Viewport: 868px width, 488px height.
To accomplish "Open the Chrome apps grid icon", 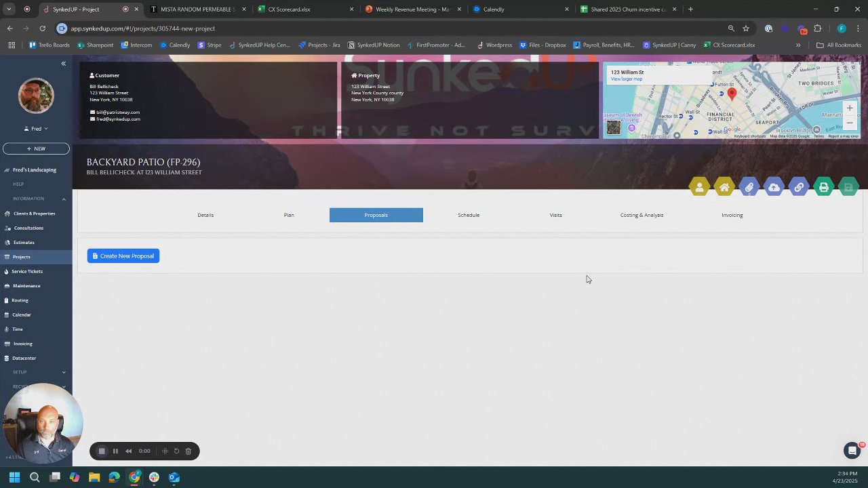I will tap(12, 45).
